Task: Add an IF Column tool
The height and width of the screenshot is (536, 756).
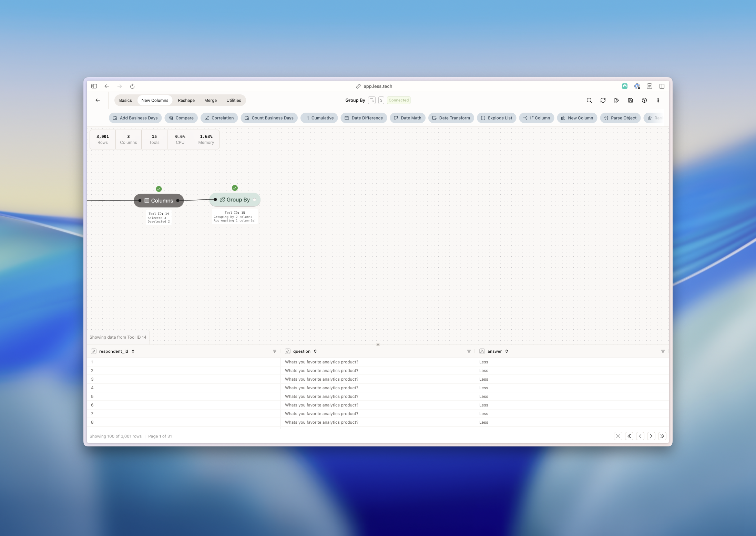Action: 537,118
